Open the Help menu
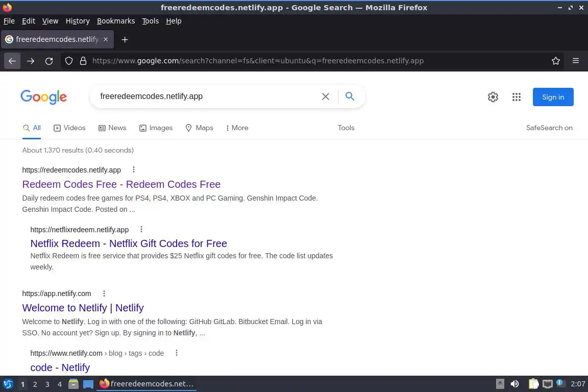This screenshot has width=588, height=392. (174, 21)
